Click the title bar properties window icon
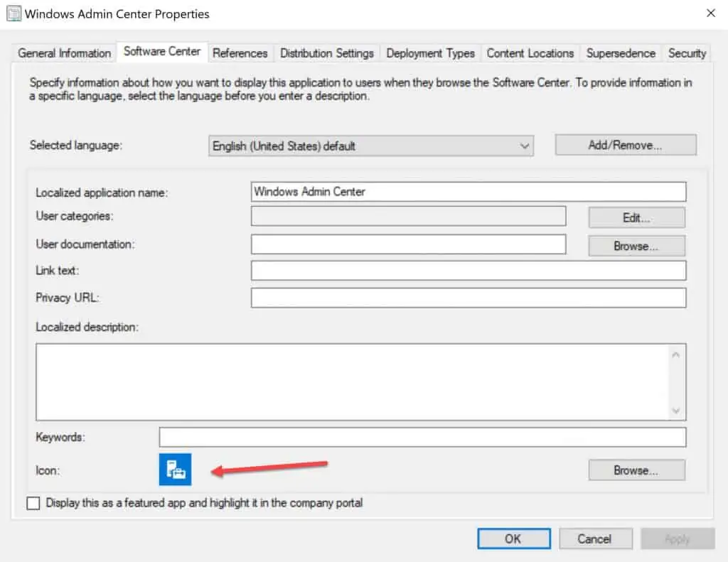 (x=14, y=13)
